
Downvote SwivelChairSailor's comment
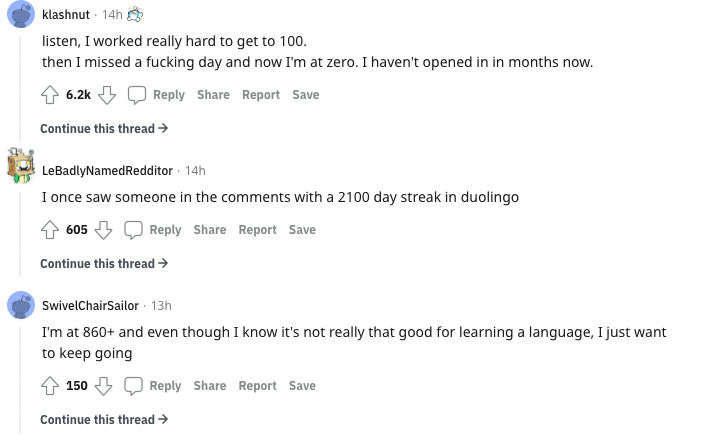click(x=104, y=386)
